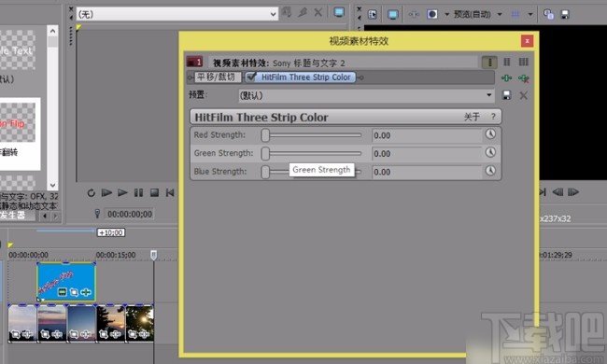This screenshot has height=364, width=607.
Task: Animate Red Strength with its clock icon
Action: [x=490, y=133]
